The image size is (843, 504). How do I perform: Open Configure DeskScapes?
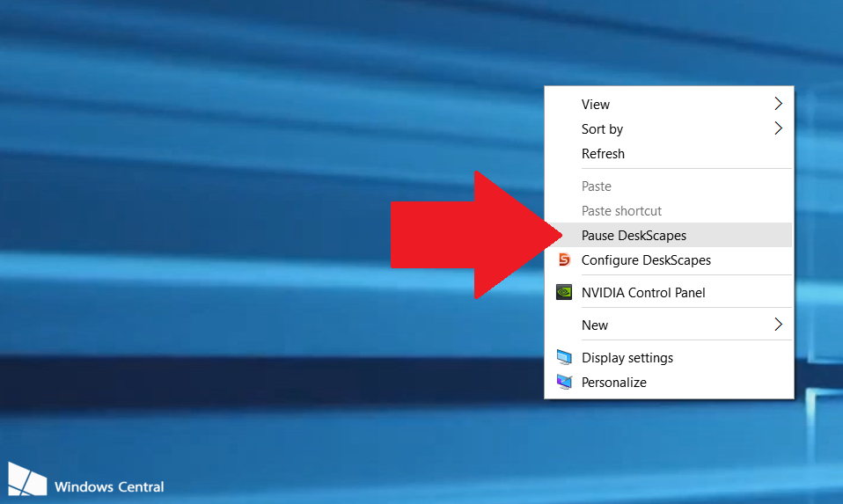tap(669, 260)
